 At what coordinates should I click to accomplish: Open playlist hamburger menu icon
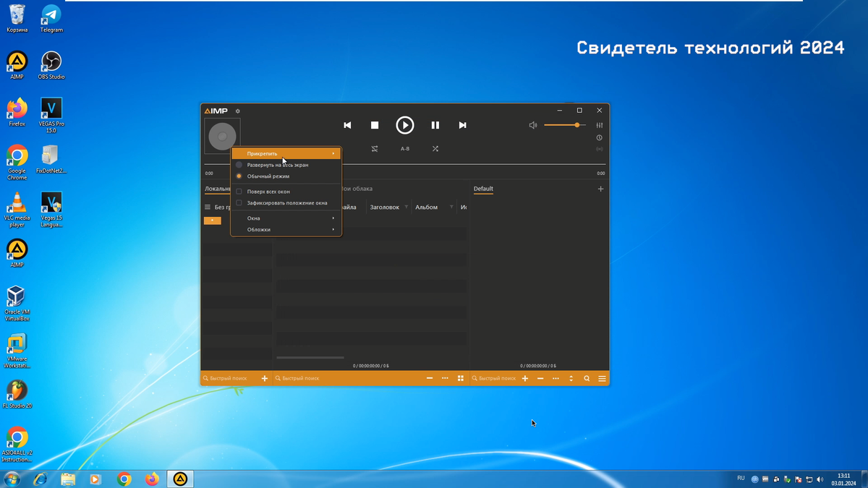(602, 378)
